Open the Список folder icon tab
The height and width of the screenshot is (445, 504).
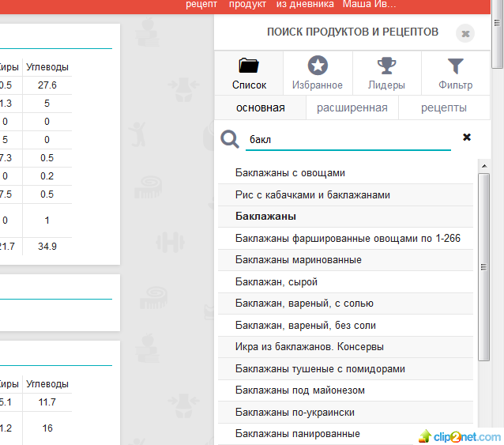coord(249,74)
